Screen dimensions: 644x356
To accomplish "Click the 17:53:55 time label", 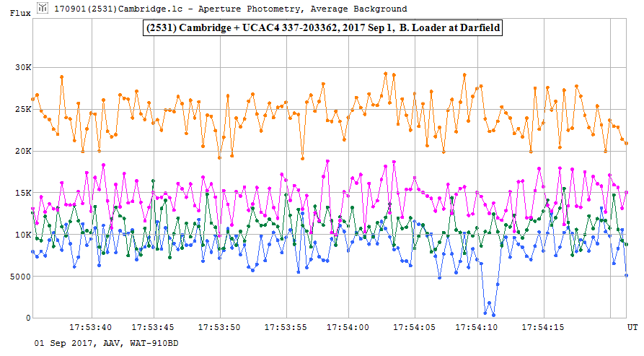I will click(x=286, y=328).
